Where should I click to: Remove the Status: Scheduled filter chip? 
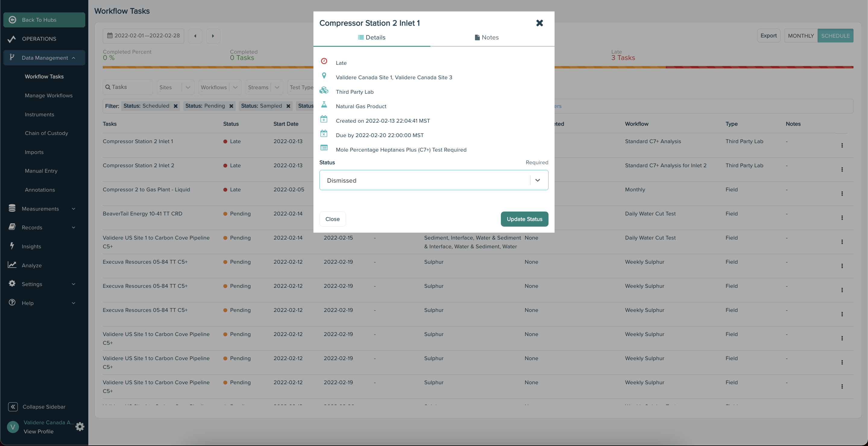click(175, 106)
